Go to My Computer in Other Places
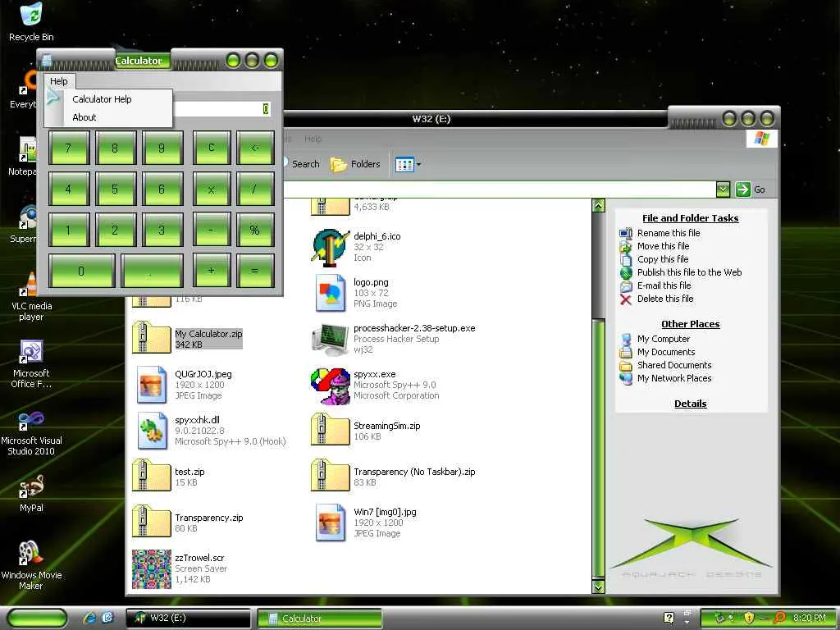Screen dimensions: 840x630 point(663,339)
